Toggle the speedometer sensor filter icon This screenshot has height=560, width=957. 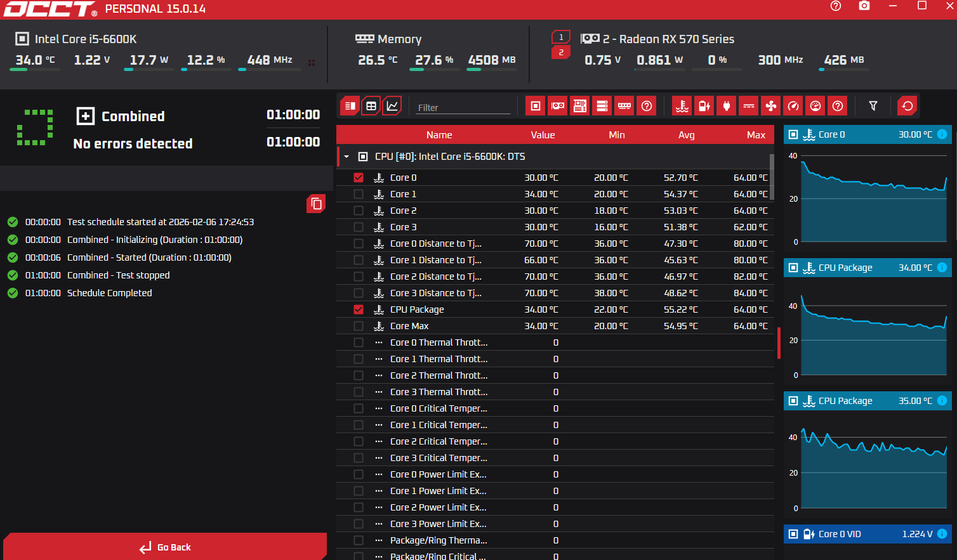(793, 106)
